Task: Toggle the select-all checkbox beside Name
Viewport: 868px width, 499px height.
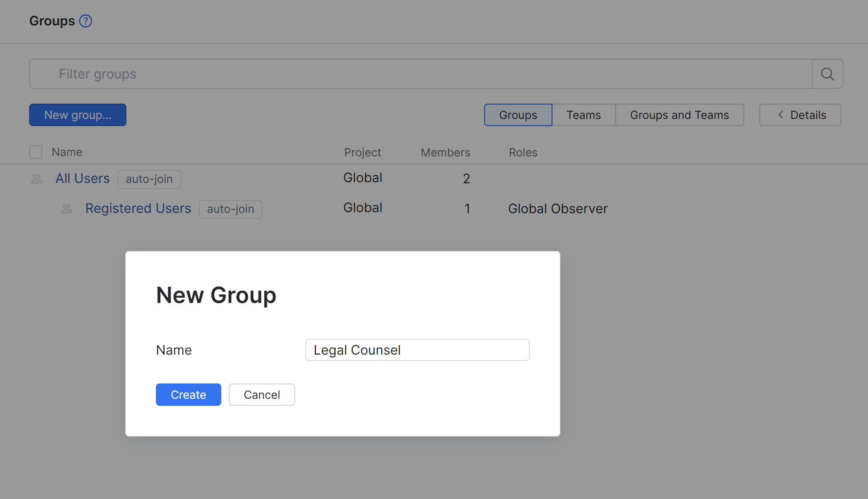Action: [x=36, y=152]
